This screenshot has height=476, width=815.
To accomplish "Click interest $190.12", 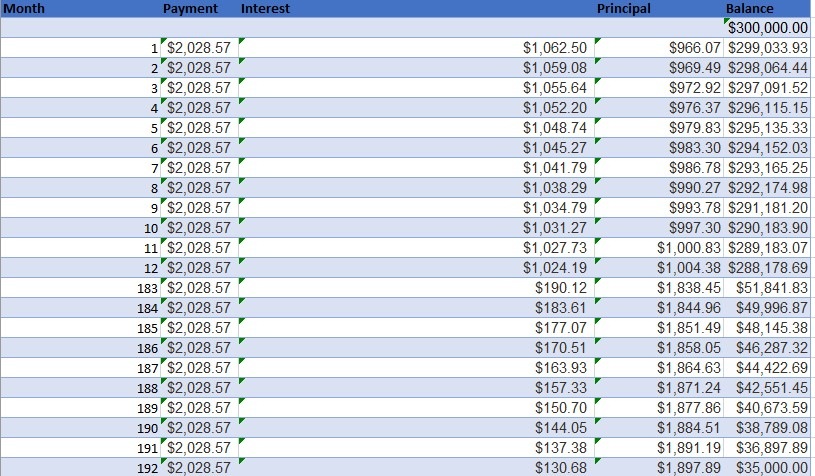I will (416, 288).
